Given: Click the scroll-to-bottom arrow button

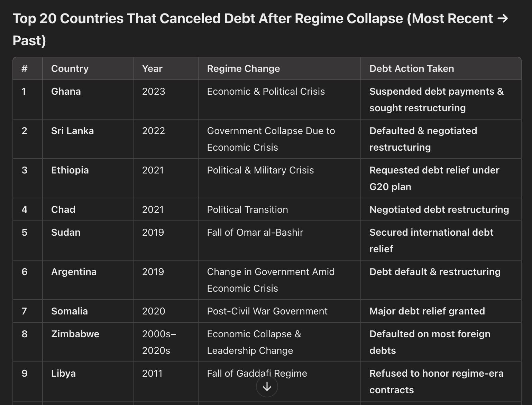Looking at the screenshot, I should click(x=267, y=386).
